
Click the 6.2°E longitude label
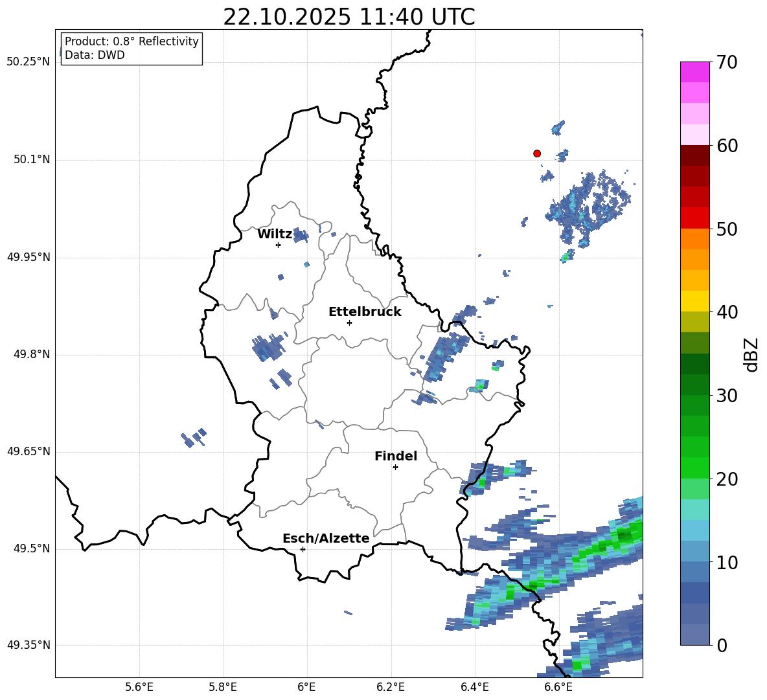click(391, 687)
